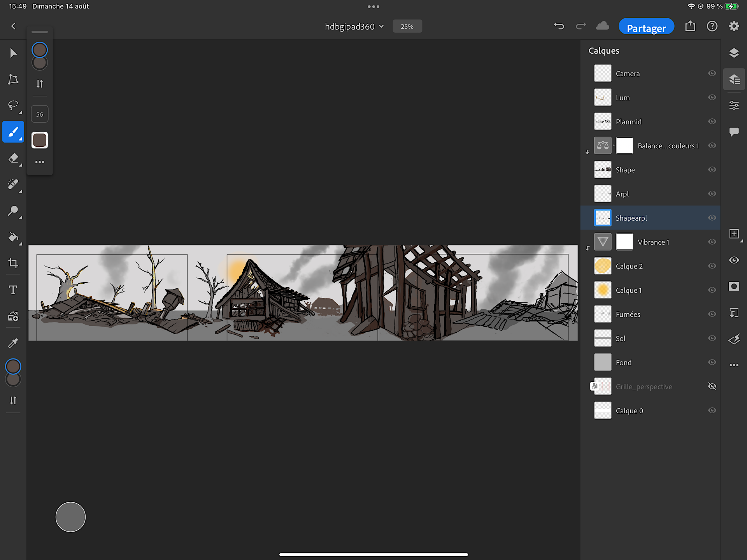The image size is (747, 560).
Task: Open brush options three-dots menu
Action: coord(40,162)
